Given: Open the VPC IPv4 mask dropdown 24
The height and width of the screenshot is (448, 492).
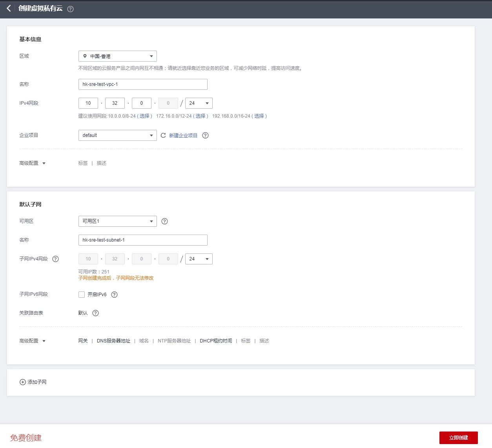Looking at the screenshot, I should pos(199,103).
